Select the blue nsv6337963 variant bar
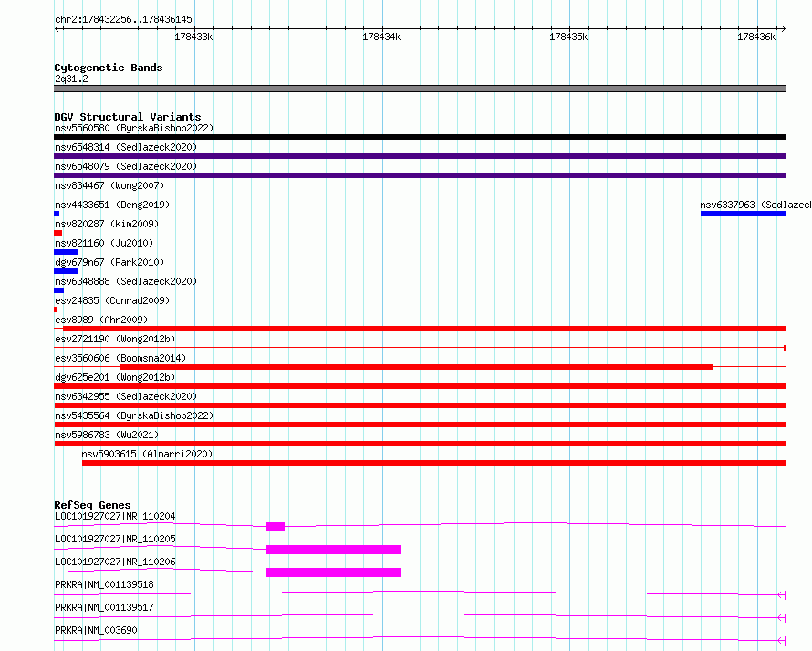 tap(744, 214)
